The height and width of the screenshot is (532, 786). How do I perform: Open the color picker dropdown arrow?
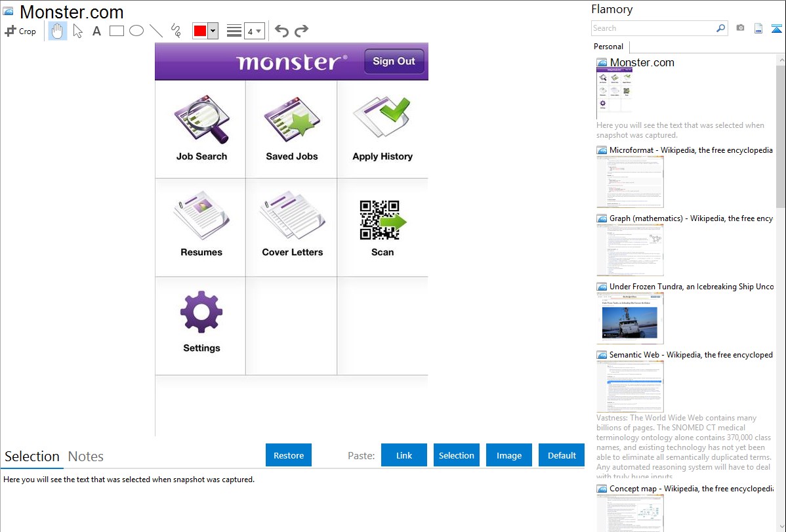(213, 31)
